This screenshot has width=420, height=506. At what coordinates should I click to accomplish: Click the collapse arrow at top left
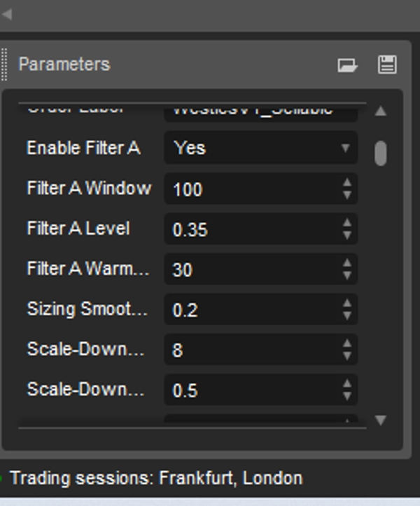7,14
